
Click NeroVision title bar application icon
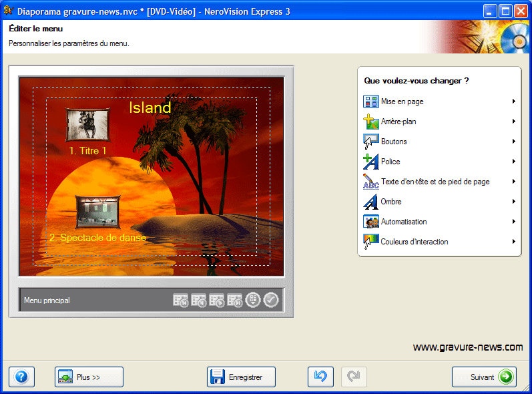pos(8,11)
